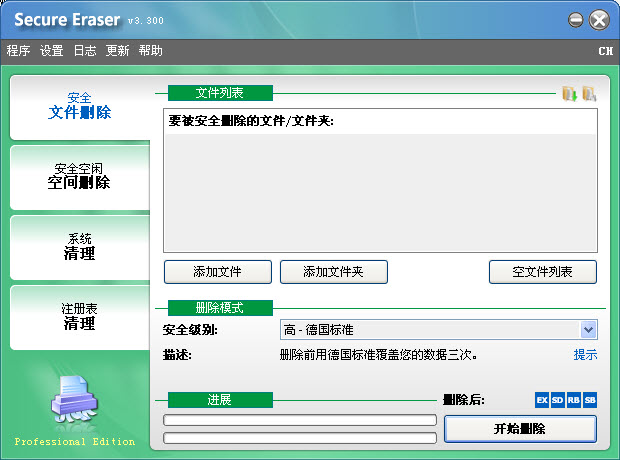Screen dimensions: 620x460
Task: Minimize the Secure Eraser window
Action: (x=576, y=20)
